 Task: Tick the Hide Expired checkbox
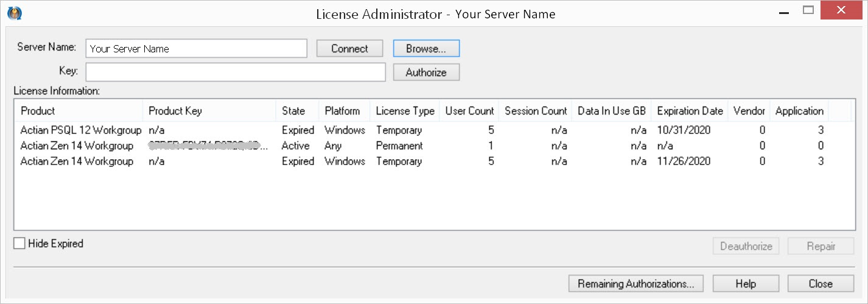19,244
